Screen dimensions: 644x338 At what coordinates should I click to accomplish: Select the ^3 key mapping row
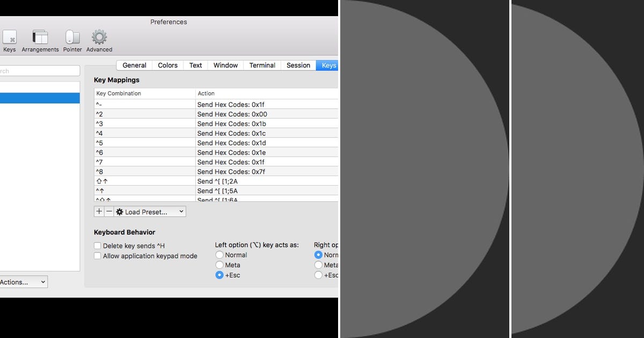(216, 124)
